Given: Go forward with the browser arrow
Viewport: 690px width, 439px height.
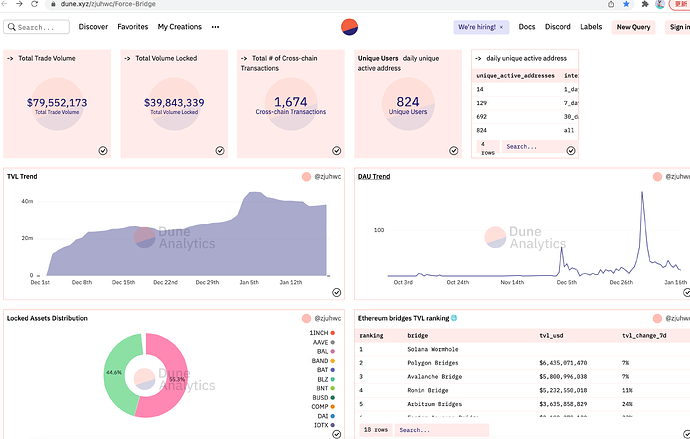Looking at the screenshot, I should (19, 4).
